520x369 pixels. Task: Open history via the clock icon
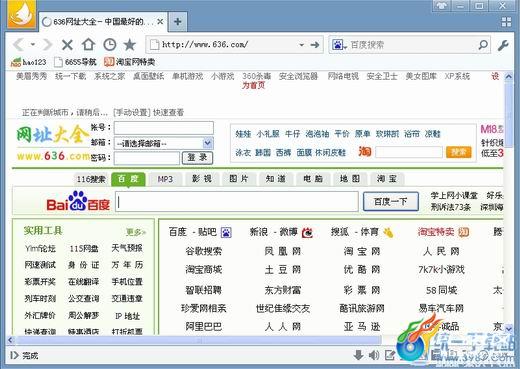(110, 45)
